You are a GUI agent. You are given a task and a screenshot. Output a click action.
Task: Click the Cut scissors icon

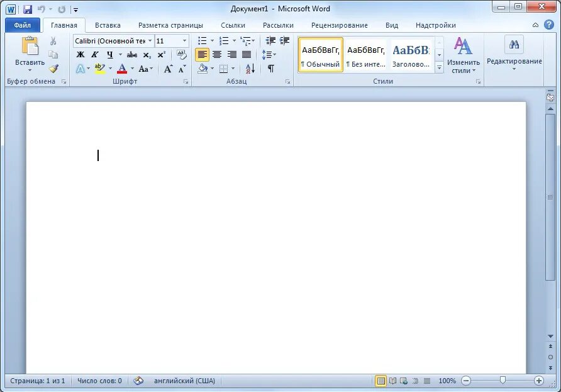53,41
